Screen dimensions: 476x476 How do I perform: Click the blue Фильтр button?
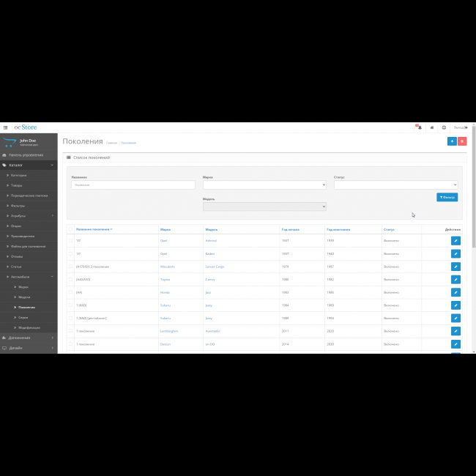click(447, 197)
